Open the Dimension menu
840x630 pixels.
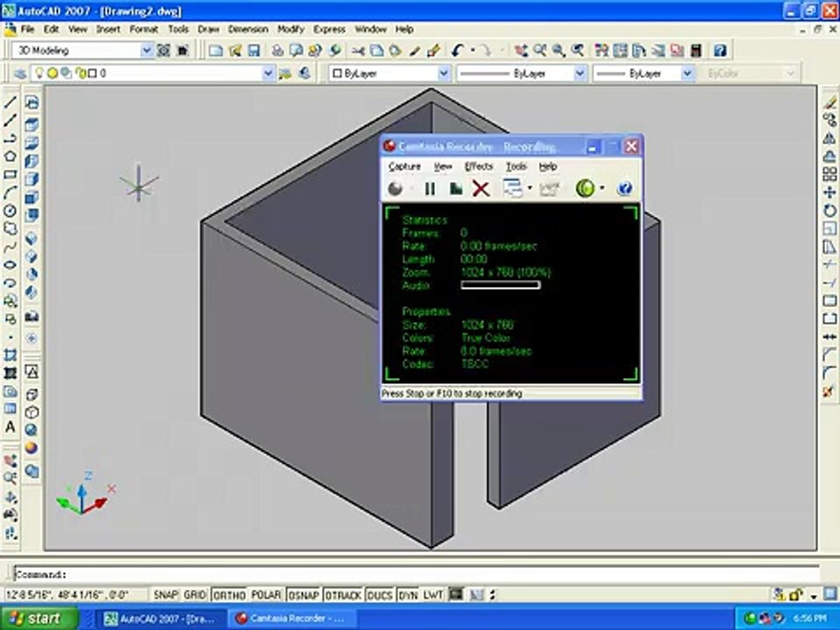248,30
